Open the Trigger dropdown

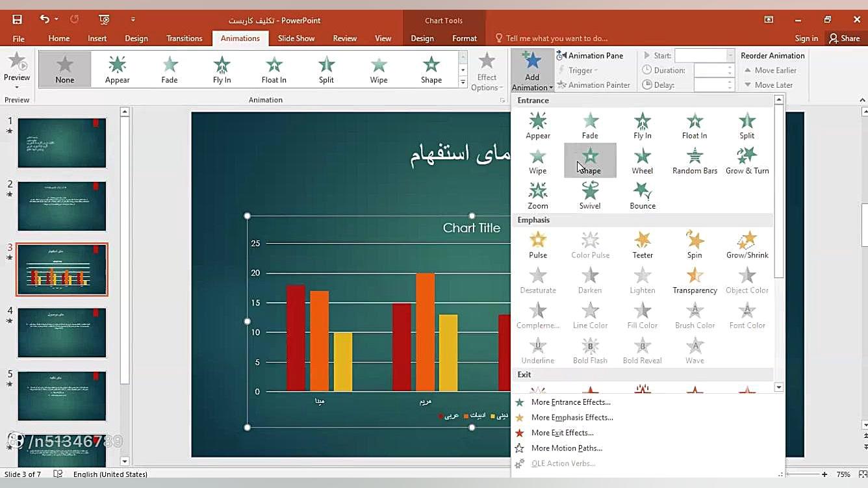pos(578,70)
